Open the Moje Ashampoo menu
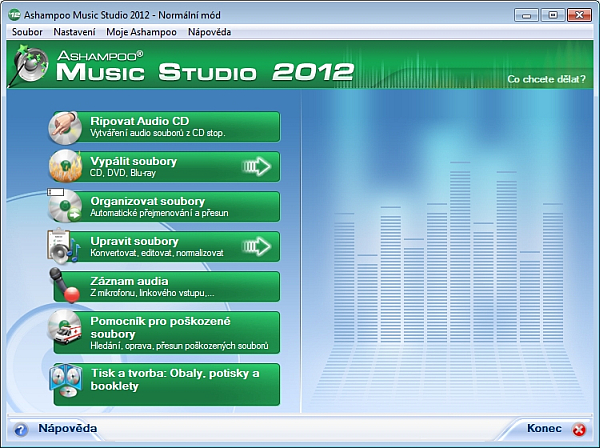 tap(141, 32)
